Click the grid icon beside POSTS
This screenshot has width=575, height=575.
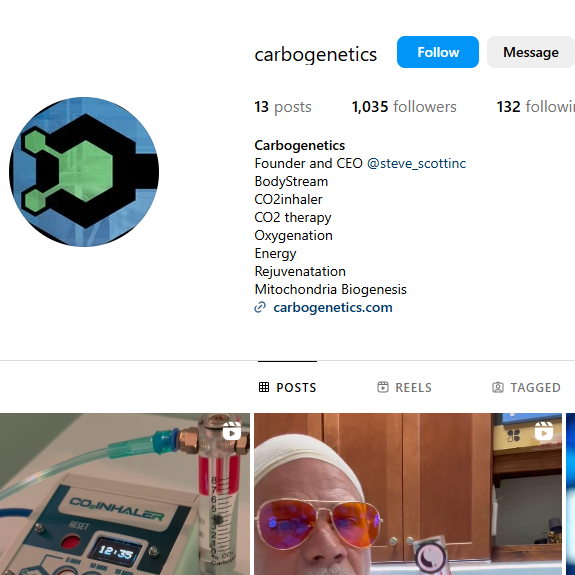point(264,387)
